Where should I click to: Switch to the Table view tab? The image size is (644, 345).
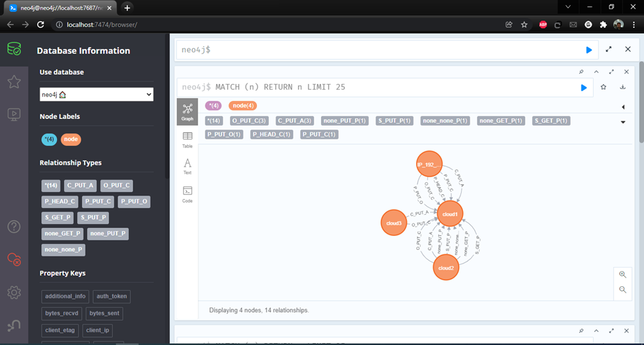(x=188, y=139)
